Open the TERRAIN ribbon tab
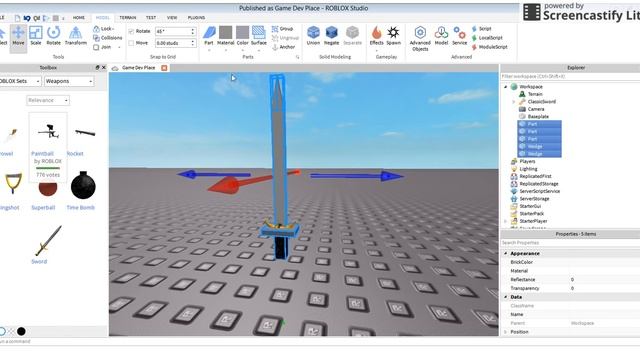Viewport: 640px width, 360px height. click(128, 18)
